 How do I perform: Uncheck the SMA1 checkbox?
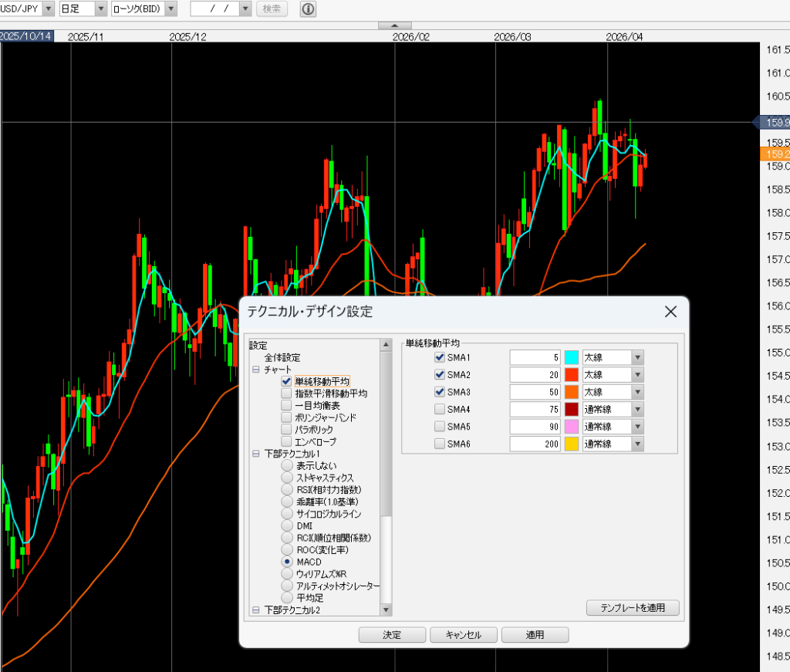point(440,358)
